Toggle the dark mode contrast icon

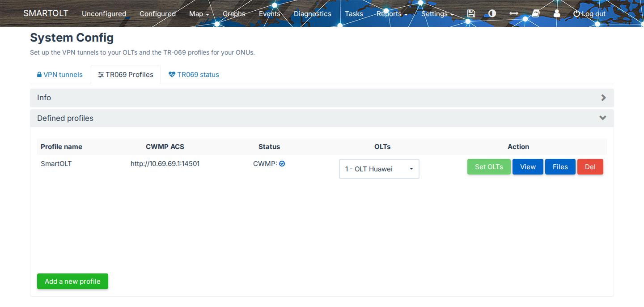492,14
